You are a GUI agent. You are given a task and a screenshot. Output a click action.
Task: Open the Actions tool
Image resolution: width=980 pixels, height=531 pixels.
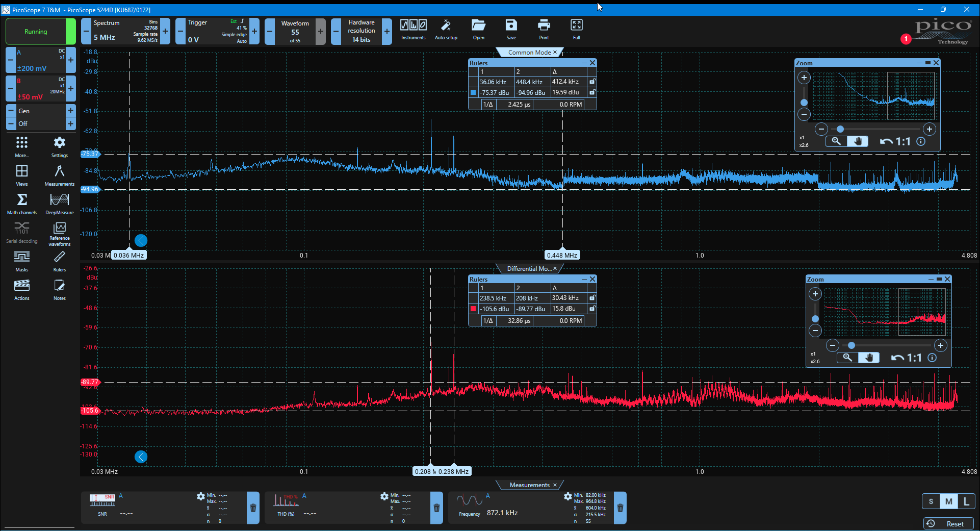[22, 290]
